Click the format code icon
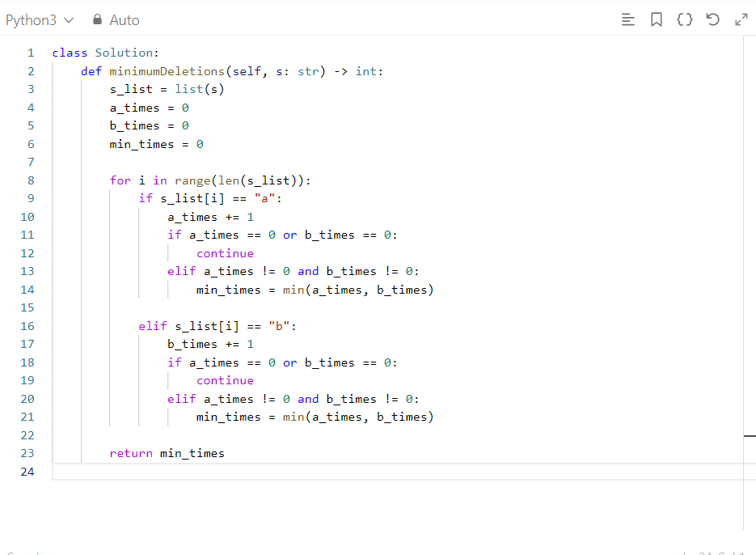 coord(627,19)
